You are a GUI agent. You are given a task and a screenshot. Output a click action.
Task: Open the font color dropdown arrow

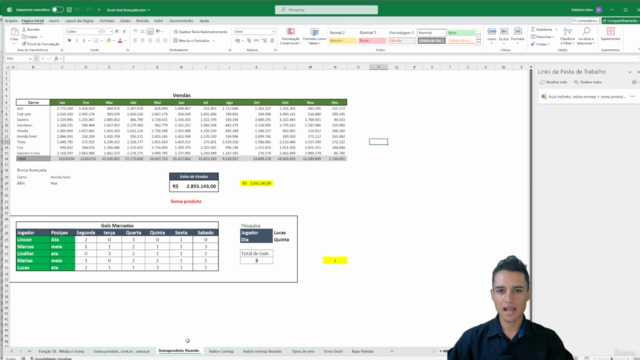click(x=124, y=40)
